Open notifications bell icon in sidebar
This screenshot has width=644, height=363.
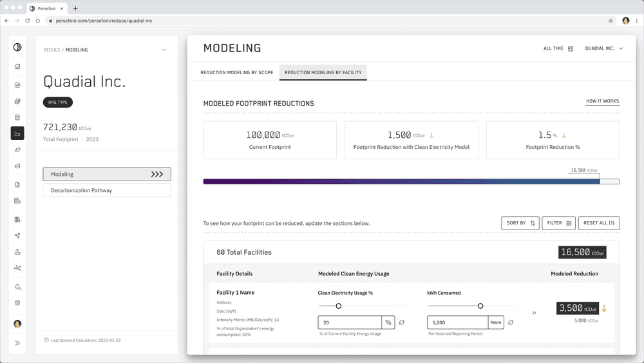pos(17,286)
